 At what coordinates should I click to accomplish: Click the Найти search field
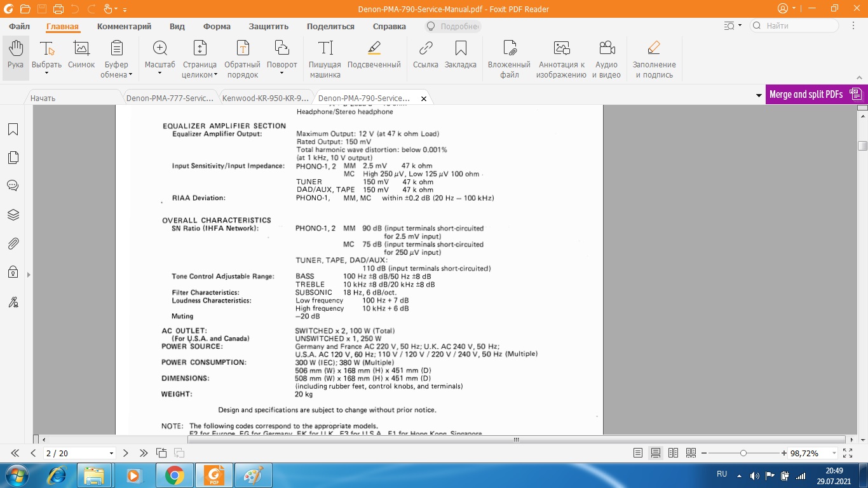pos(794,26)
